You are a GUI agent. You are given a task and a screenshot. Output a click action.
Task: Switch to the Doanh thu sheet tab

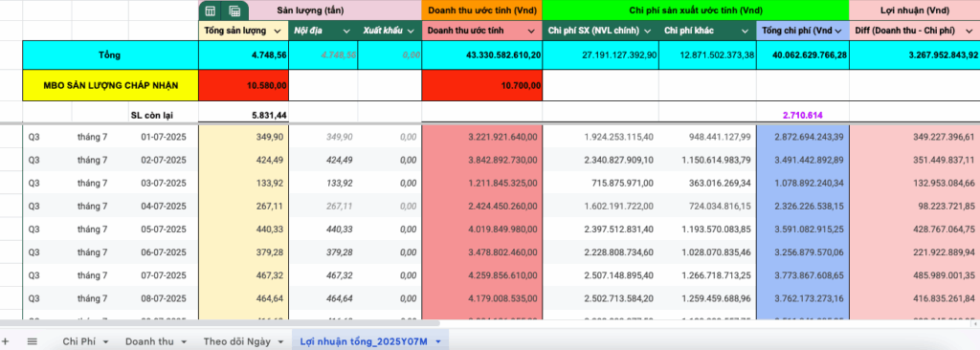[x=150, y=341]
